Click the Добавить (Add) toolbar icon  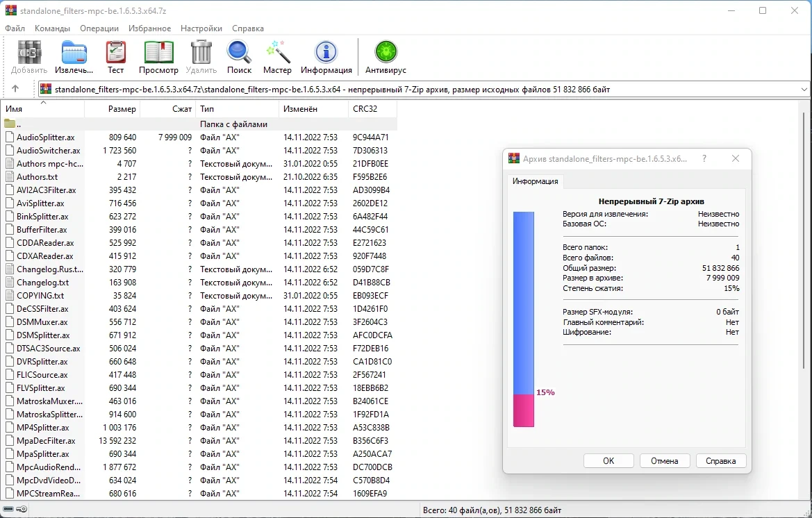(x=29, y=53)
